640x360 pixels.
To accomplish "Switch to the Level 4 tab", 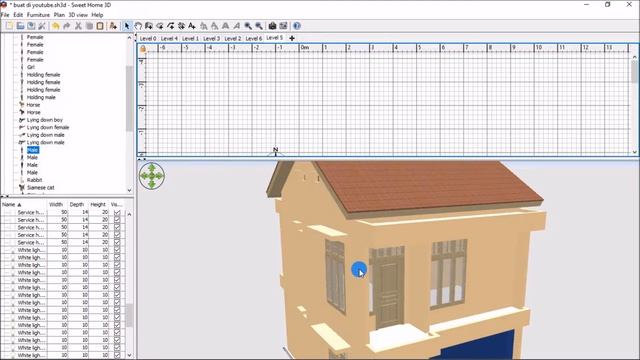I will pos(169,38).
